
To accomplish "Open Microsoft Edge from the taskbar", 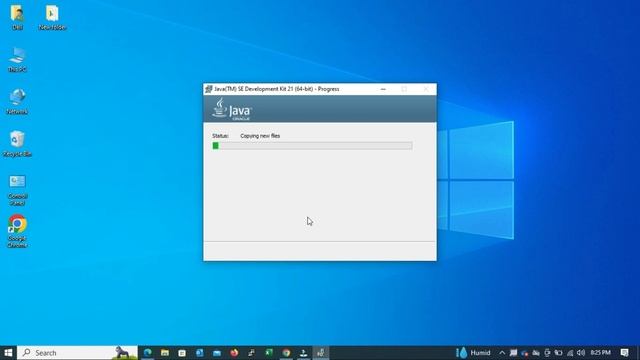I will point(147,353).
